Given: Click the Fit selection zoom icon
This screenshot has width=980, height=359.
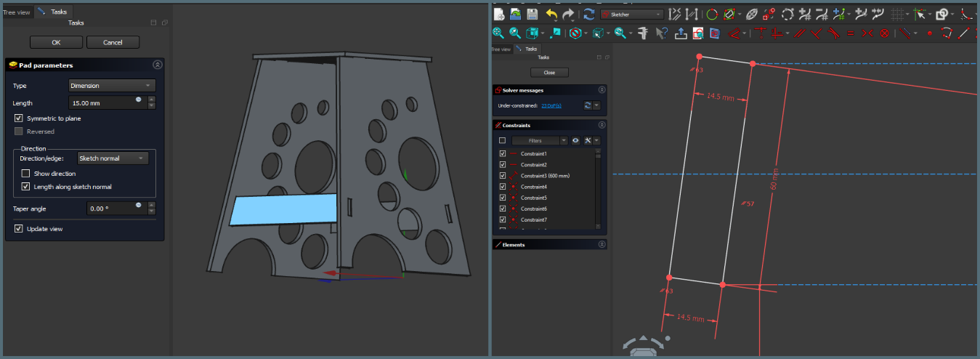Looking at the screenshot, I should click(x=515, y=33).
